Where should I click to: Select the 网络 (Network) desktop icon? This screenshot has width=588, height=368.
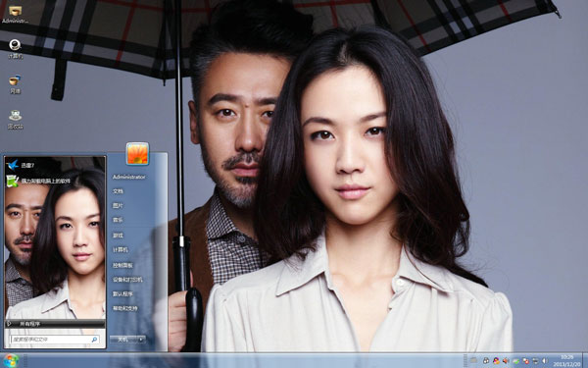(x=15, y=84)
